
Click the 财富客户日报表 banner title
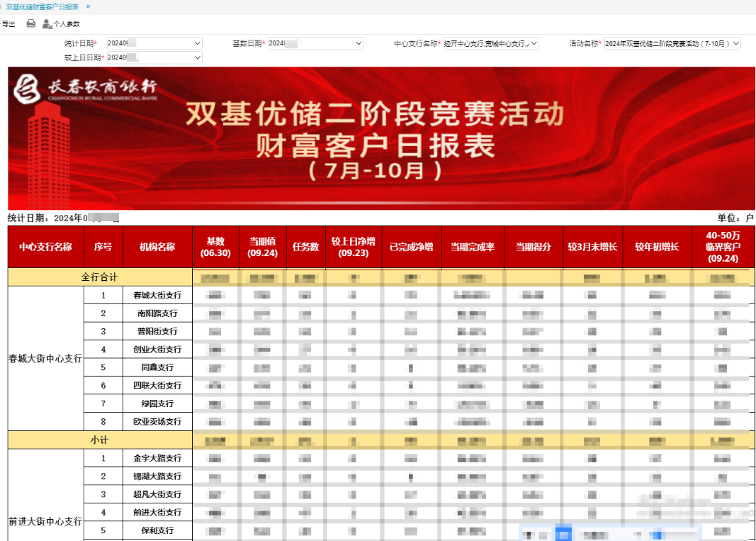click(375, 146)
